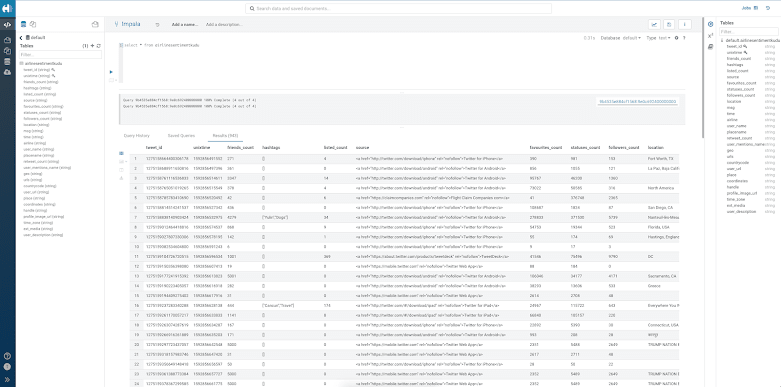Open the Editor icon in the left sidebar
The width and height of the screenshot is (781, 387).
7,24
